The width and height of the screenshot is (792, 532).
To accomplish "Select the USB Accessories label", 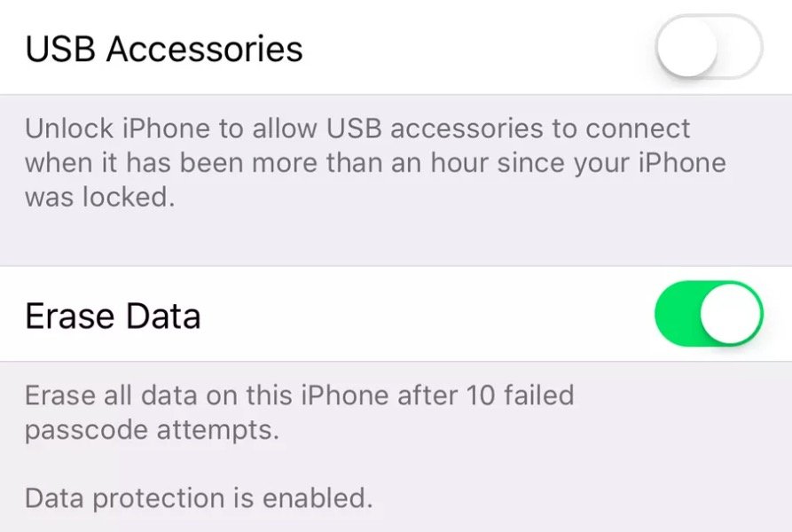I will point(164,49).
